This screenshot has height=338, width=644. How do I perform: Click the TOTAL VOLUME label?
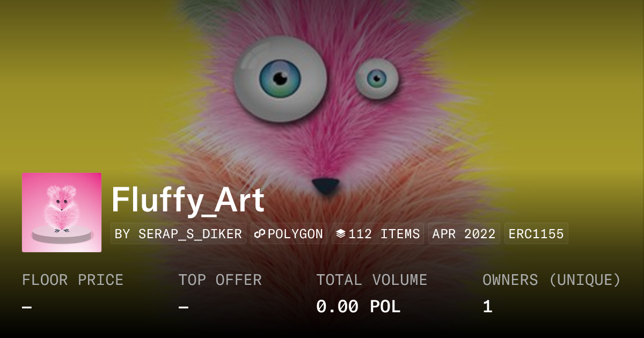click(372, 280)
